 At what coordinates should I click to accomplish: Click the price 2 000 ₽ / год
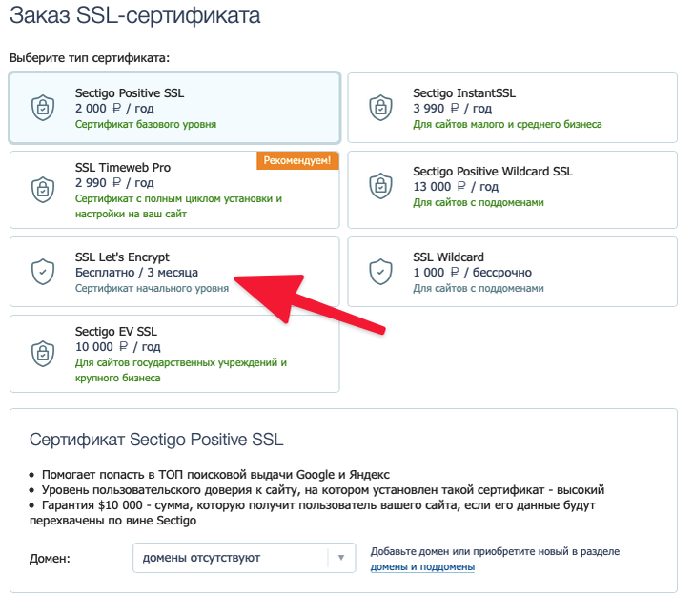coord(114,109)
